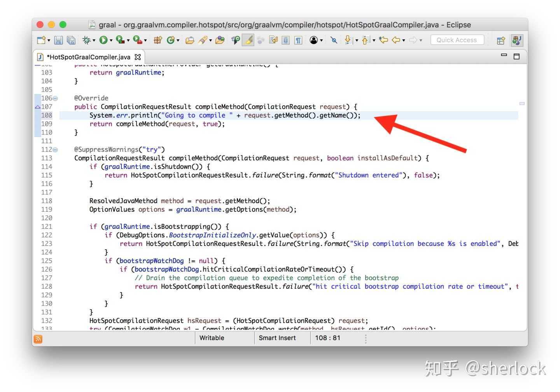This screenshot has height=392, width=560.
Task: Click Last Edit Location arrow icon
Action: (x=383, y=40)
